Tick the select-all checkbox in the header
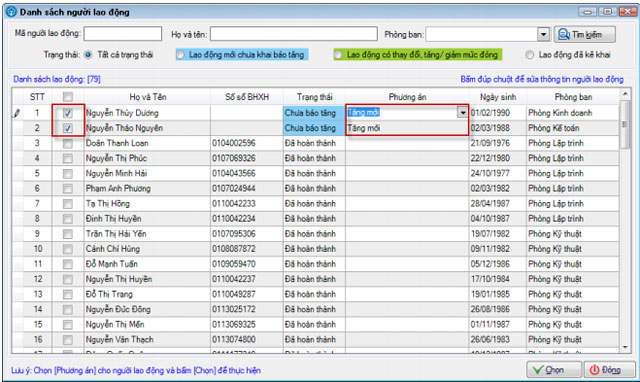This screenshot has height=382, width=640. (x=68, y=97)
